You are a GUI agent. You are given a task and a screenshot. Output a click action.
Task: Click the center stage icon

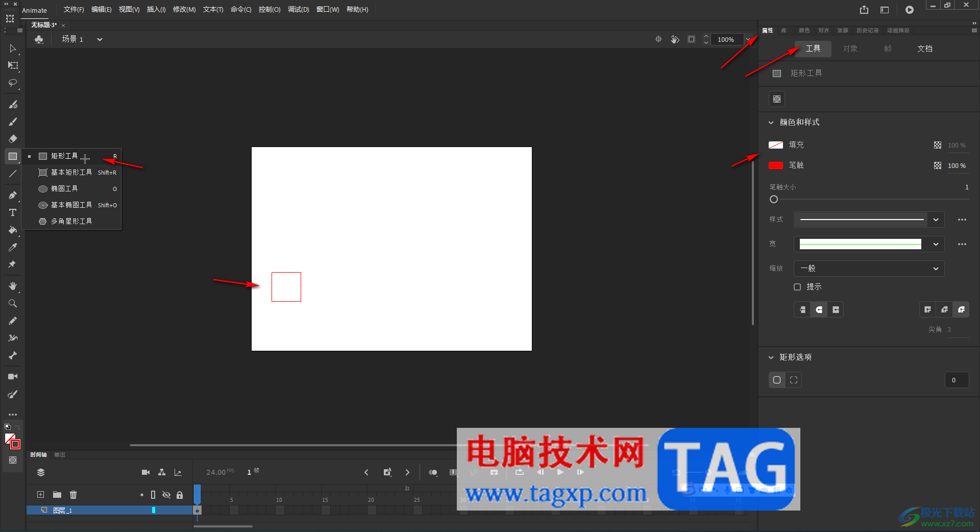(658, 39)
